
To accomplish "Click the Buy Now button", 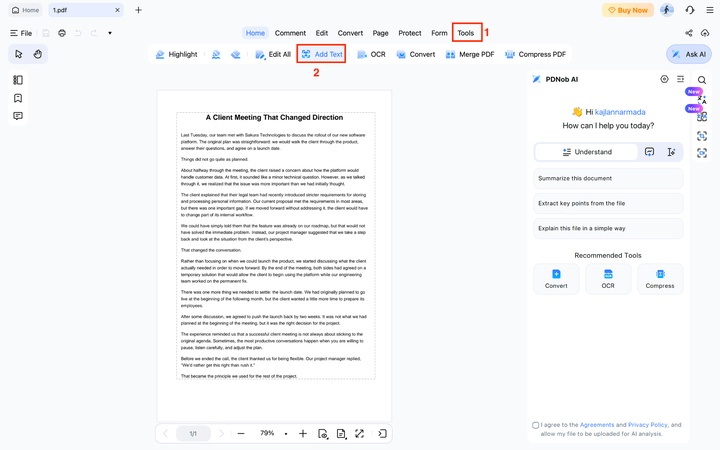I will click(x=628, y=10).
